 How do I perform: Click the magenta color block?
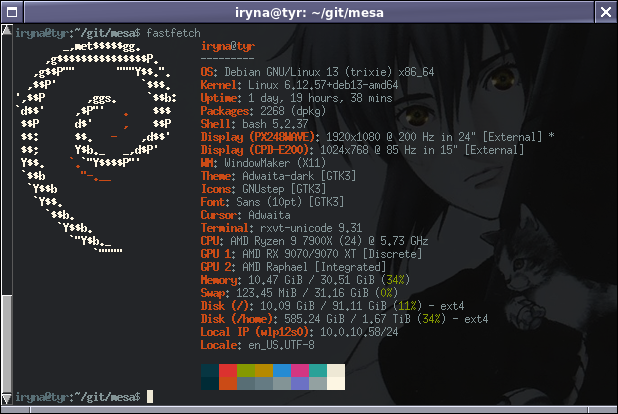tap(300, 371)
